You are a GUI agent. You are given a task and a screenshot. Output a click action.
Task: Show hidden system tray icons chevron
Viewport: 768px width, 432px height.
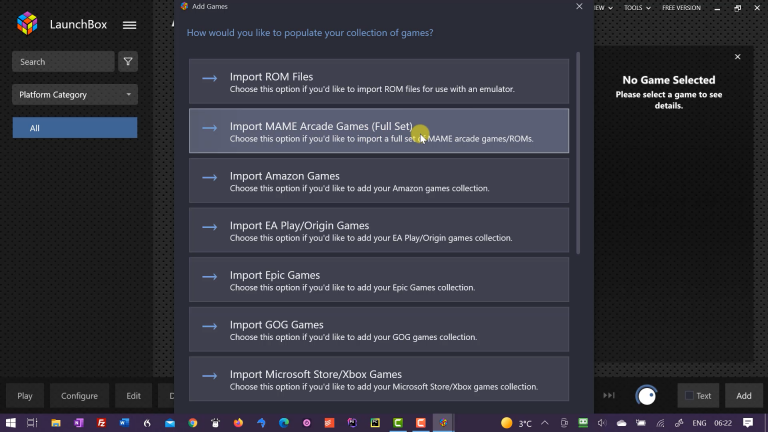pos(545,423)
